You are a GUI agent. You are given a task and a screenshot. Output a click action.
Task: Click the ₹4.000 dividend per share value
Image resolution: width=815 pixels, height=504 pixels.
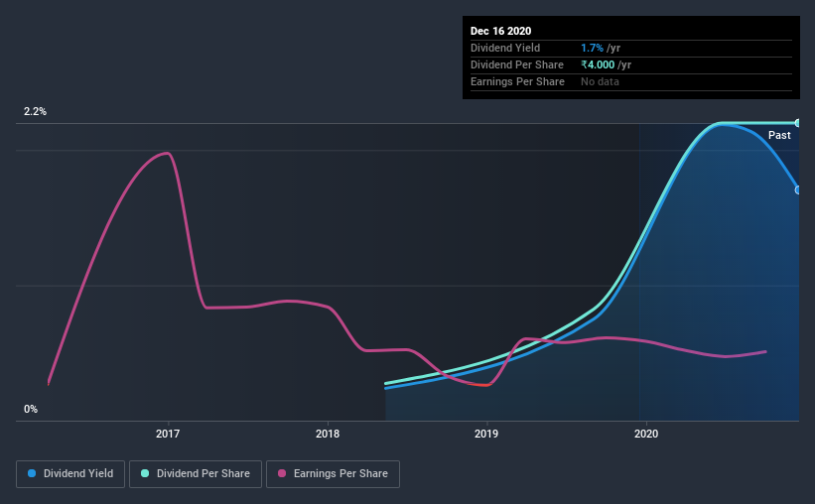pyautogui.click(x=598, y=64)
